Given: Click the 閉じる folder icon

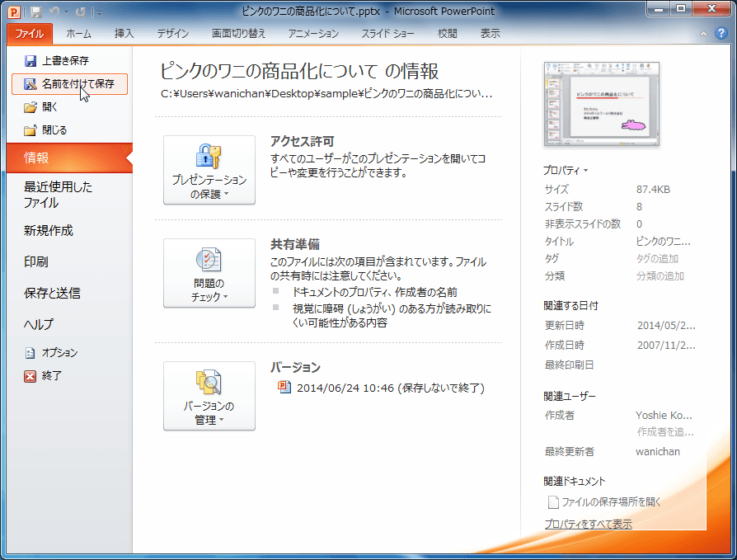Looking at the screenshot, I should [30, 130].
